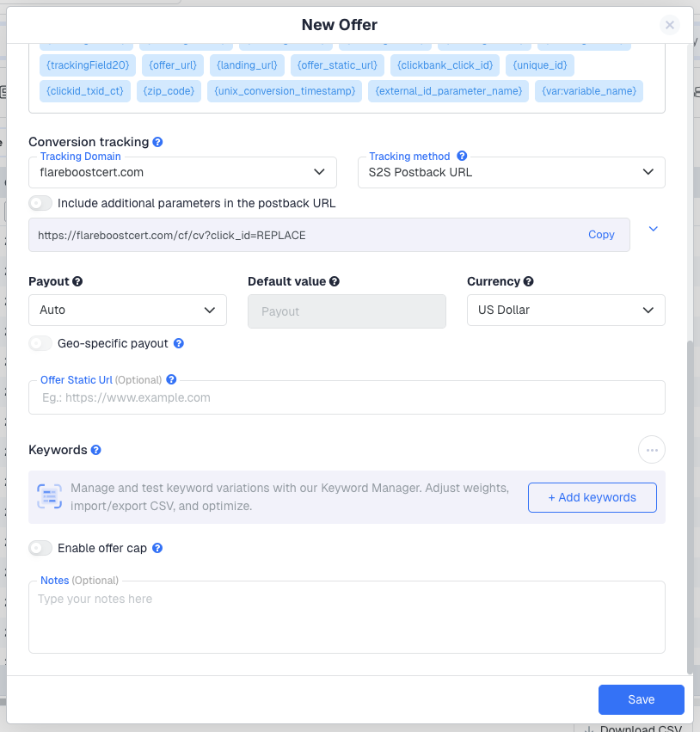Expand the postback URL chevron
Screen dimensions: 700x732
[x=654, y=229]
